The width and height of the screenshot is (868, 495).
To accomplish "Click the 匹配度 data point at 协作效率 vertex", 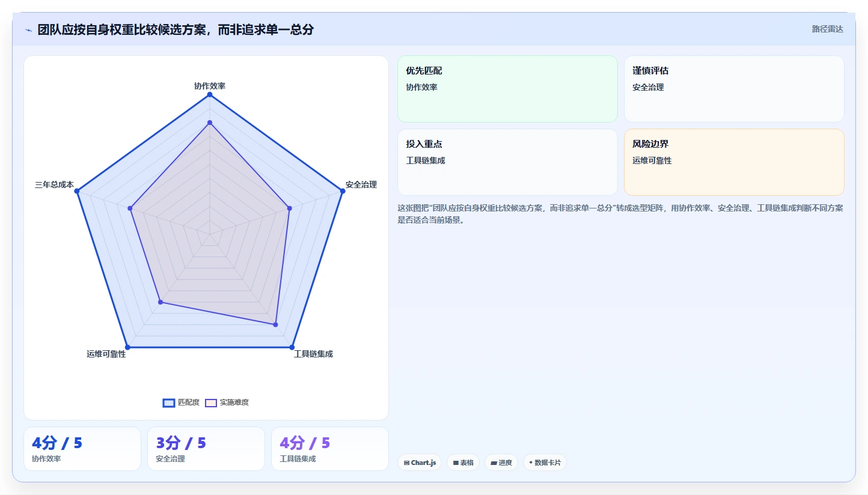I will [210, 94].
